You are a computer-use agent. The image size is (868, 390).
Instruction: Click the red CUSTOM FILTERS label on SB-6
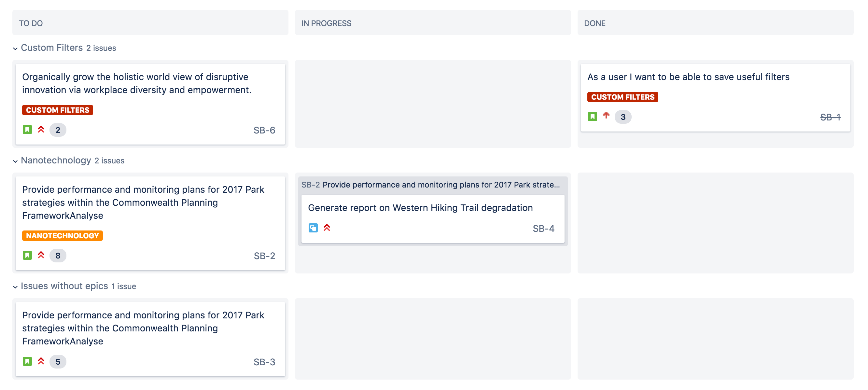pos(58,110)
